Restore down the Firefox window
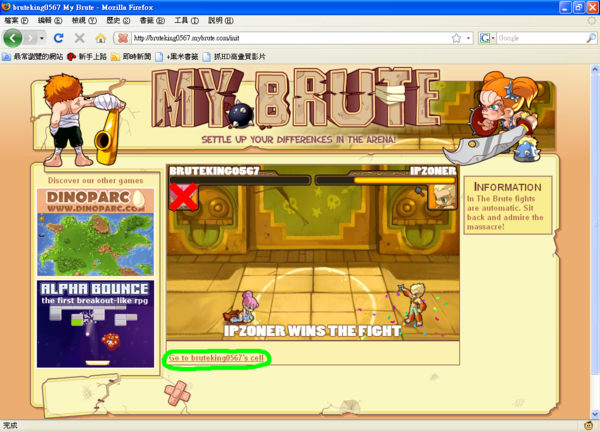The image size is (600, 432). [x=579, y=7]
